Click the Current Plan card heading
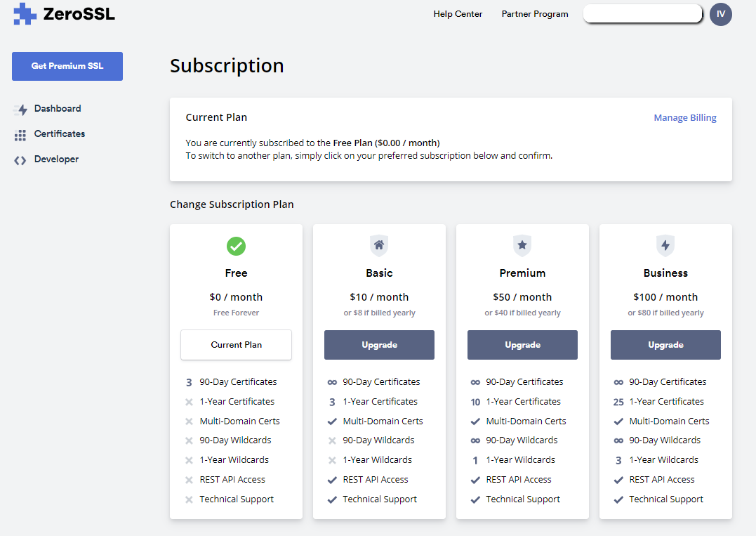The width and height of the screenshot is (756, 536). point(216,117)
